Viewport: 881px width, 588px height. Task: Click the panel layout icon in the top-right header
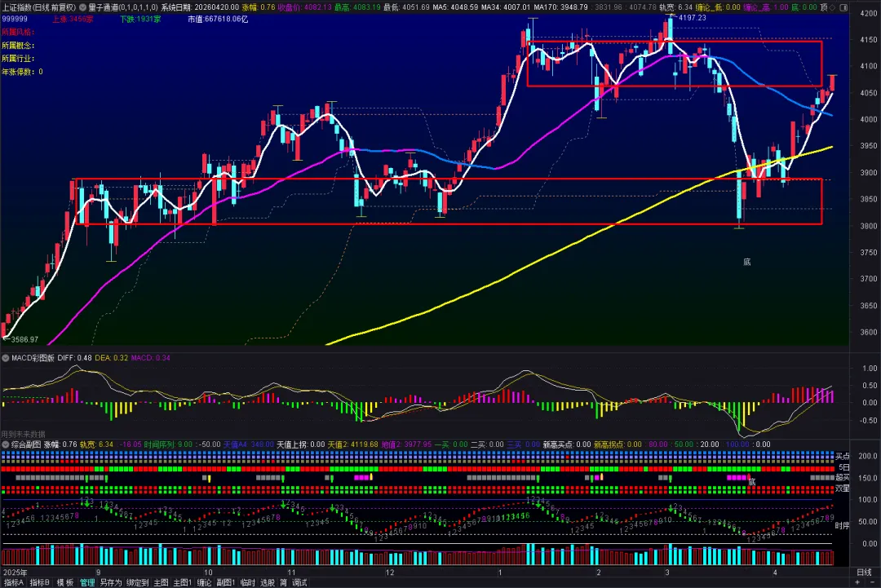pyautogui.click(x=843, y=7)
